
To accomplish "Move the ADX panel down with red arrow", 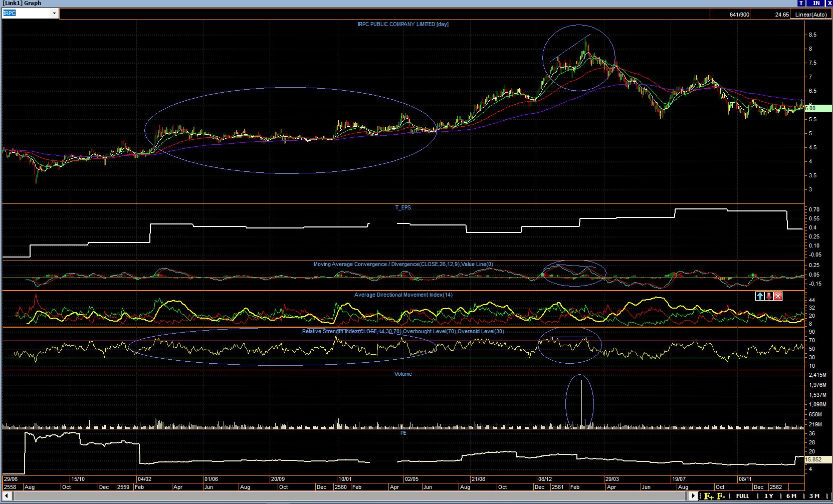I will [769, 296].
